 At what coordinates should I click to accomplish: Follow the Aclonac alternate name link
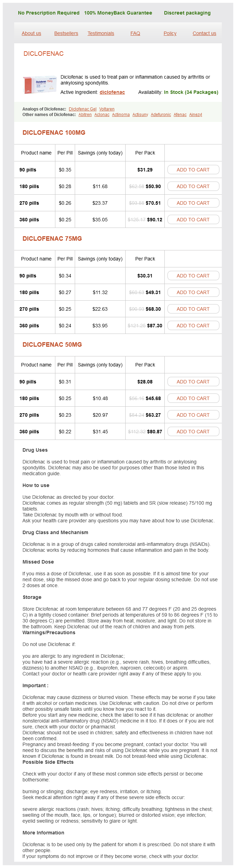click(102, 115)
